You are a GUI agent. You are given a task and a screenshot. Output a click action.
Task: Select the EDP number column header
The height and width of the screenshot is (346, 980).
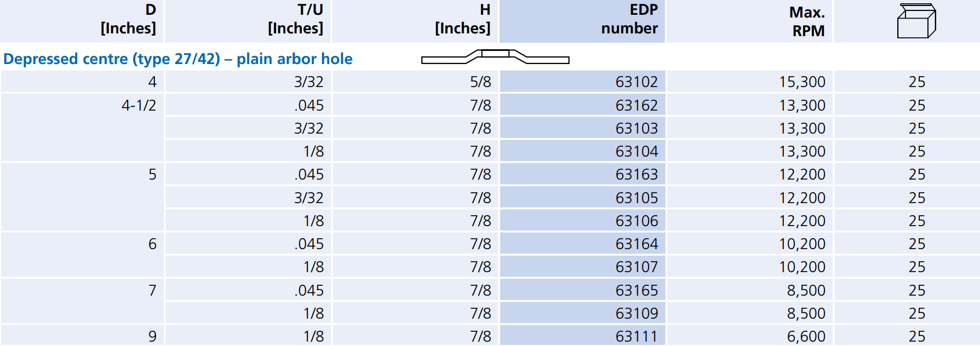(629, 19)
